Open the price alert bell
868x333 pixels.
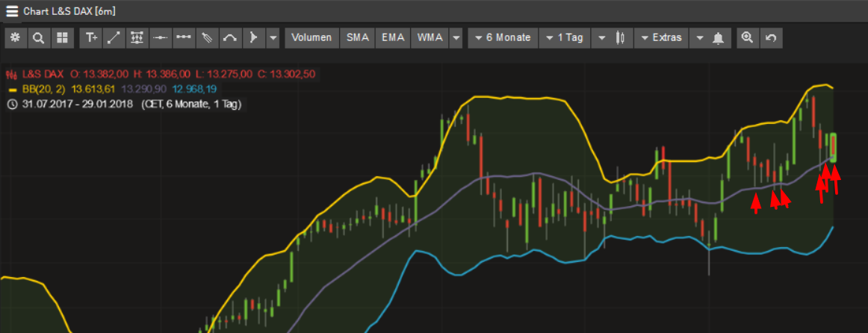[x=719, y=38]
